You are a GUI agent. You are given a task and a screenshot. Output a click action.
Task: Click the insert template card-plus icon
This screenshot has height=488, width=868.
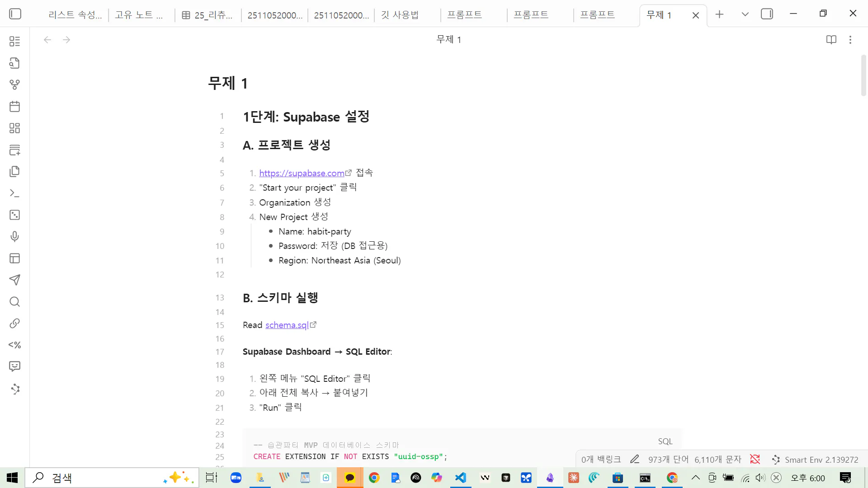pyautogui.click(x=14, y=150)
